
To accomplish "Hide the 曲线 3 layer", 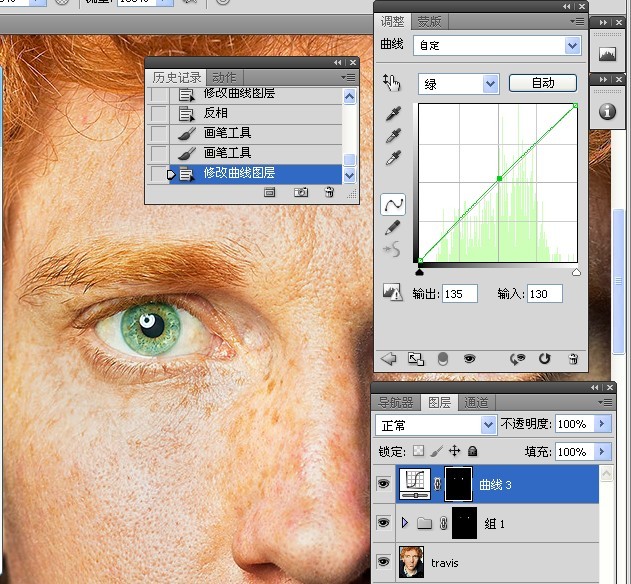I will click(383, 483).
